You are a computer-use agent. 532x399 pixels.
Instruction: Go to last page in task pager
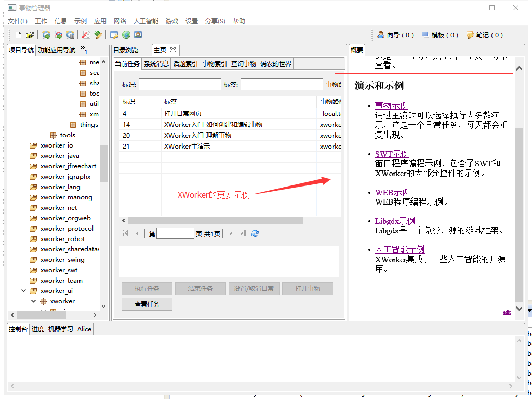[x=243, y=233]
